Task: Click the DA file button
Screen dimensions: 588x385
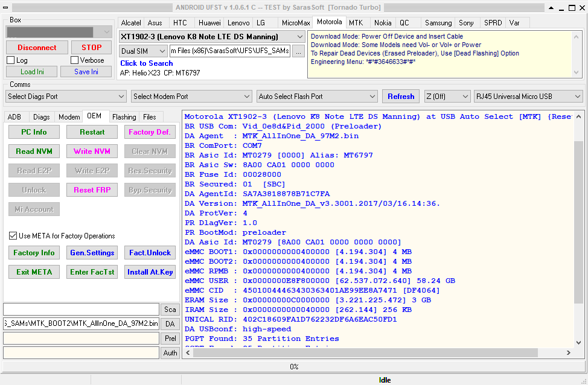Action: tap(170, 324)
